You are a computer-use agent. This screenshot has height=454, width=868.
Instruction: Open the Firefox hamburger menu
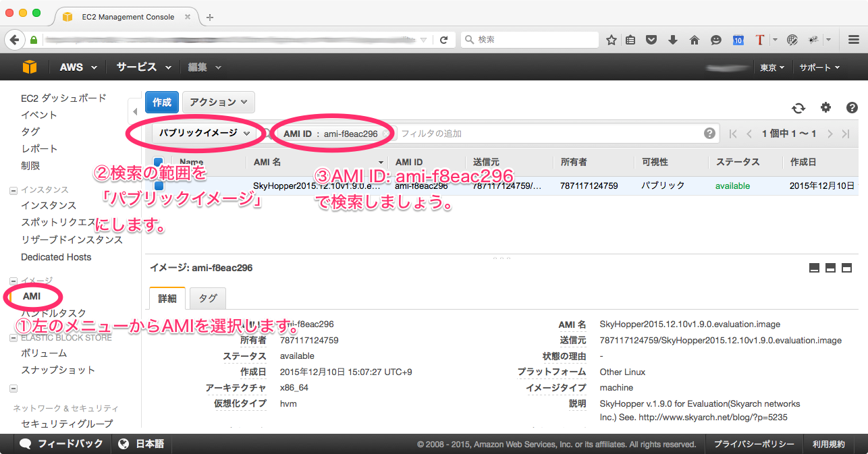pos(853,40)
